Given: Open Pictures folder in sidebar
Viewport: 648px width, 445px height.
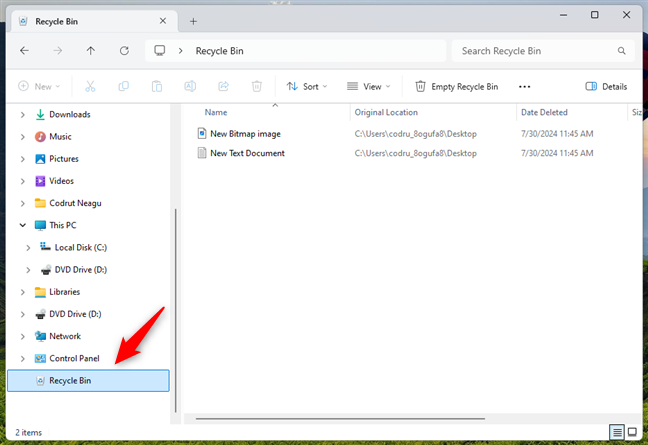Looking at the screenshot, I should [64, 159].
